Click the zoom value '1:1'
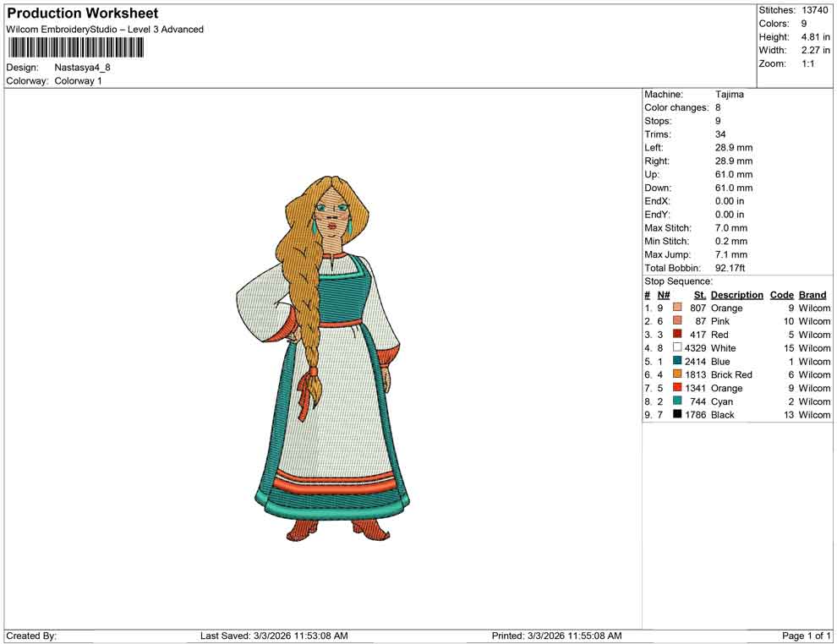837x644 pixels. point(808,63)
